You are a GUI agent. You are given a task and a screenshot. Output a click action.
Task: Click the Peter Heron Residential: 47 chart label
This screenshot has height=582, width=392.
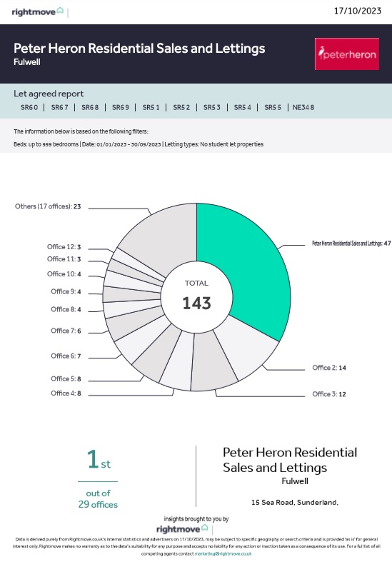[x=351, y=244]
